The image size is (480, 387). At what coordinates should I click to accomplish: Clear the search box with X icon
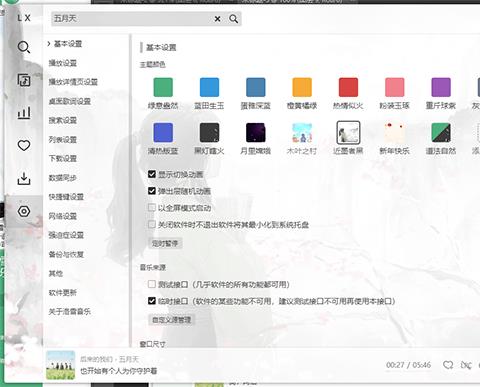217,19
